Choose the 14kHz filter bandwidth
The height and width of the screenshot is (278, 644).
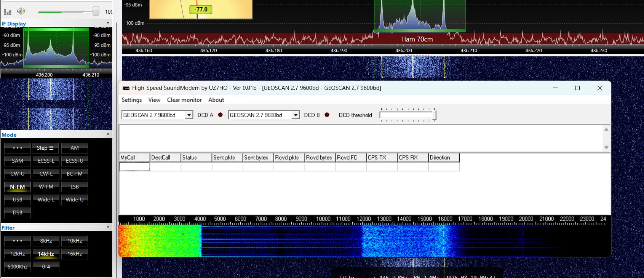point(46,254)
